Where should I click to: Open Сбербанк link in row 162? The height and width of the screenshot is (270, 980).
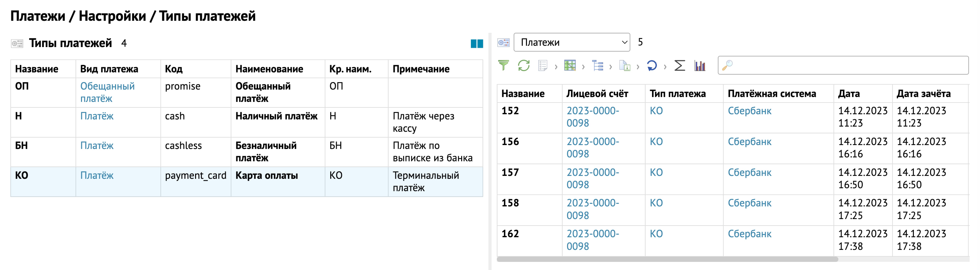click(x=749, y=234)
